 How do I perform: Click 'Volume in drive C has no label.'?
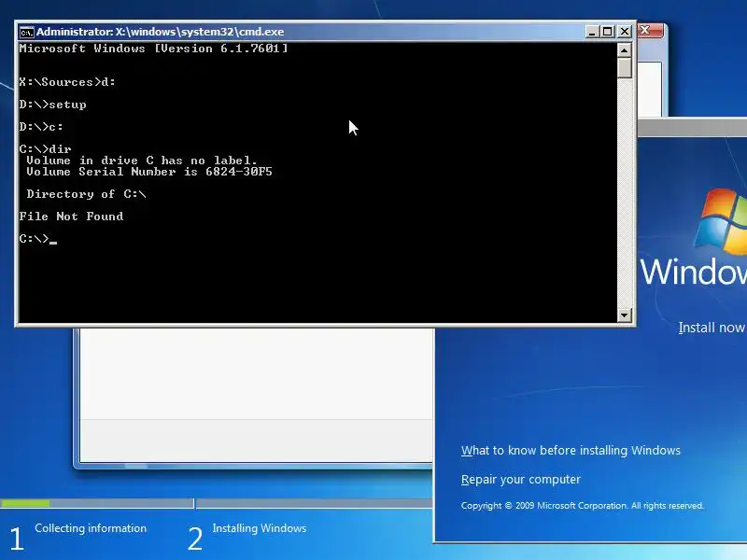click(x=142, y=161)
